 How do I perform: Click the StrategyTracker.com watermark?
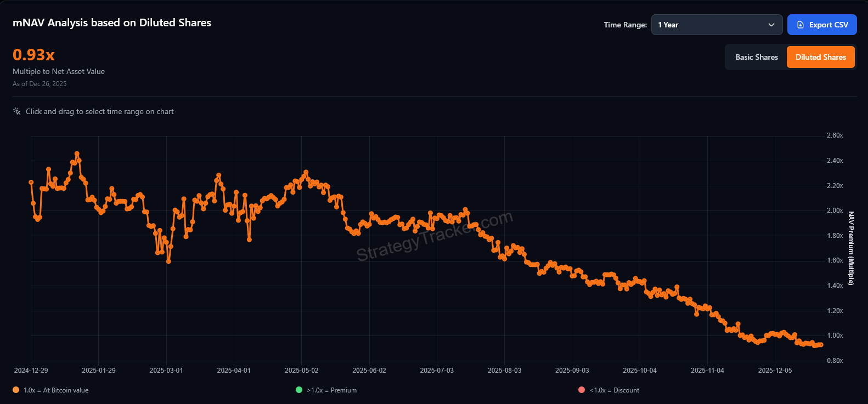click(435, 236)
